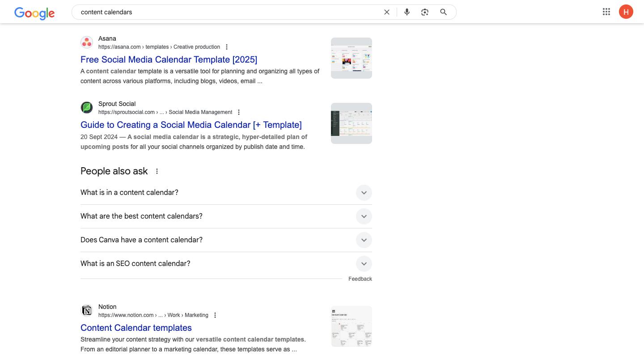The image size is (644, 363).
Task: Click the '20 Sept 2024' date text
Action: 99,137
